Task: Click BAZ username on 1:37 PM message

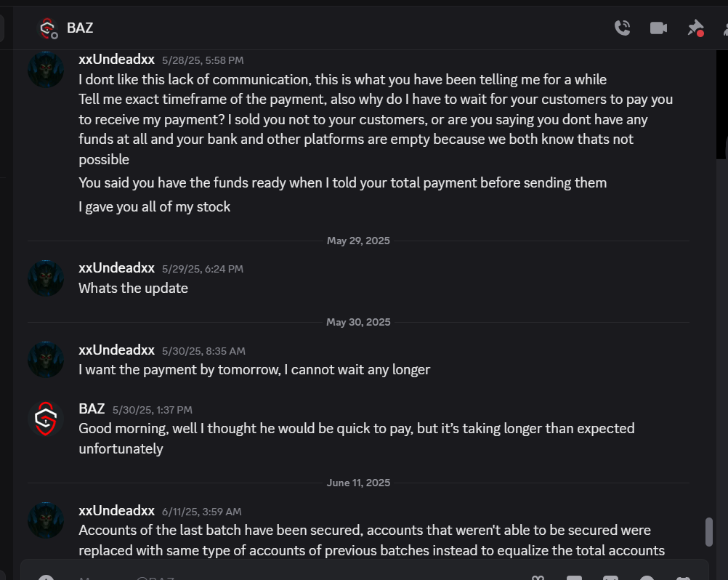Action: coord(92,408)
